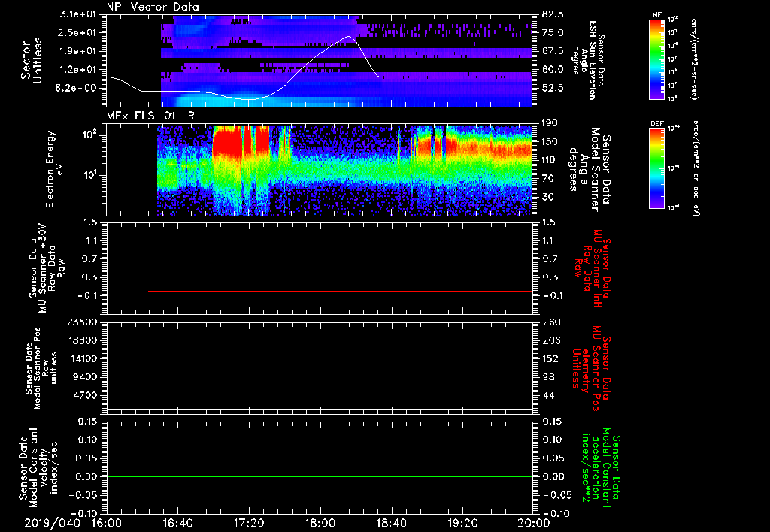Click the red line in MU Scanner +30V plot

[x=340, y=291]
